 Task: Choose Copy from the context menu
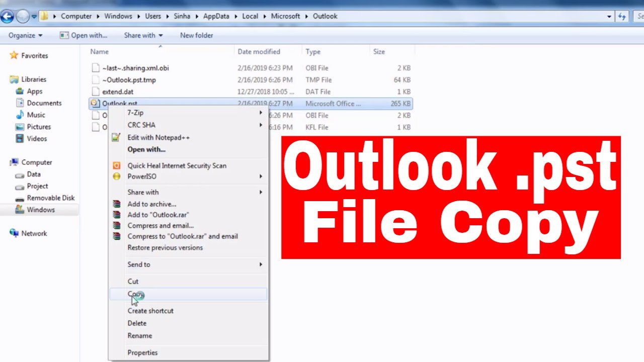pos(188,294)
